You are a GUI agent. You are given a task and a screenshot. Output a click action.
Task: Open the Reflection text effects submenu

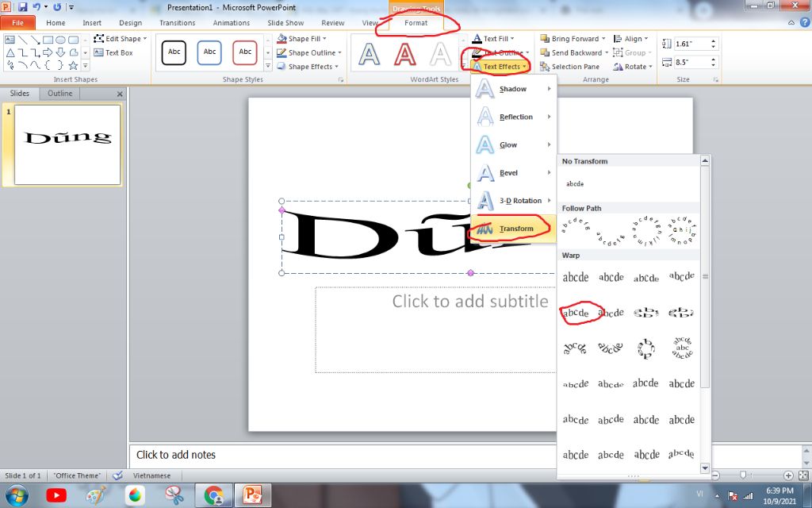click(514, 117)
